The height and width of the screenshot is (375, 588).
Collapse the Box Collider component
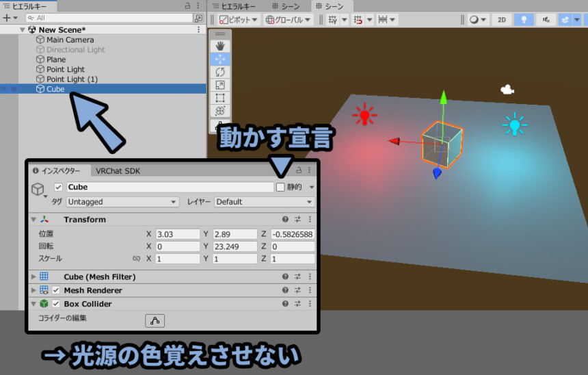pos(34,304)
